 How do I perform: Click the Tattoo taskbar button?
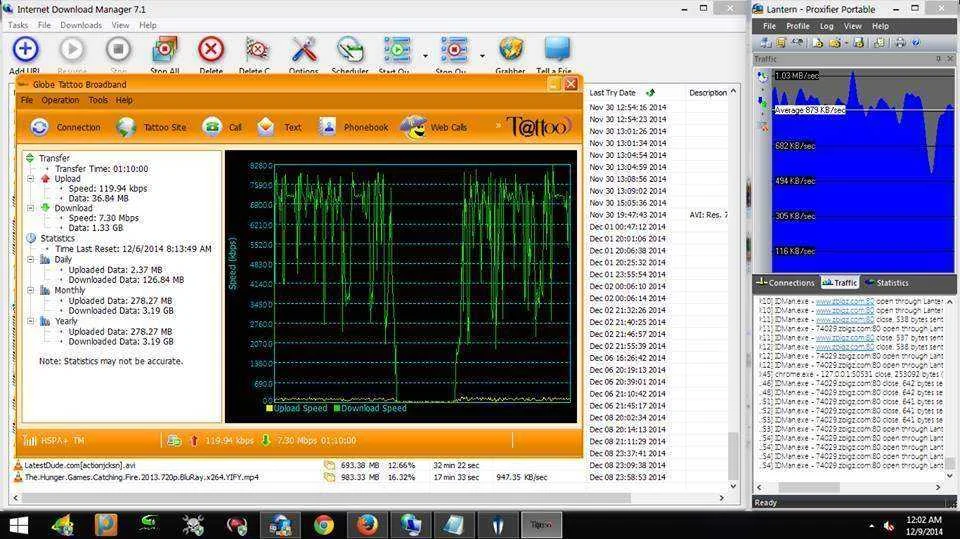coord(541,525)
